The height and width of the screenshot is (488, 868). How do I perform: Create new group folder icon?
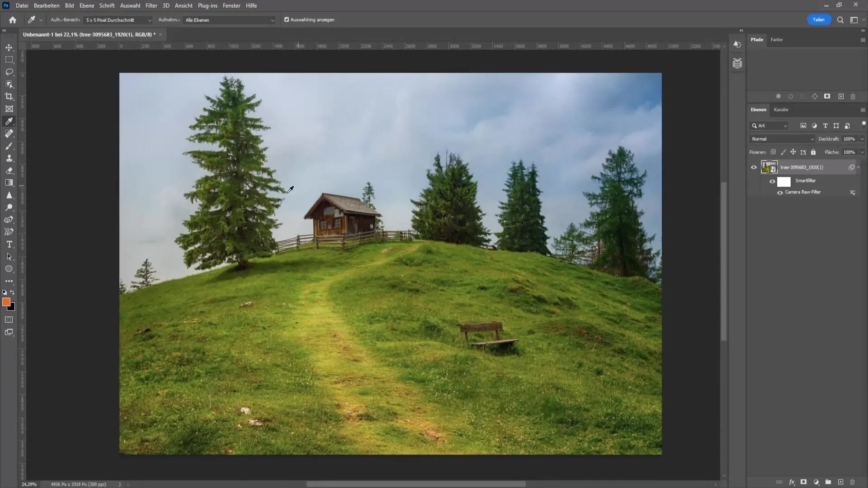(828, 482)
